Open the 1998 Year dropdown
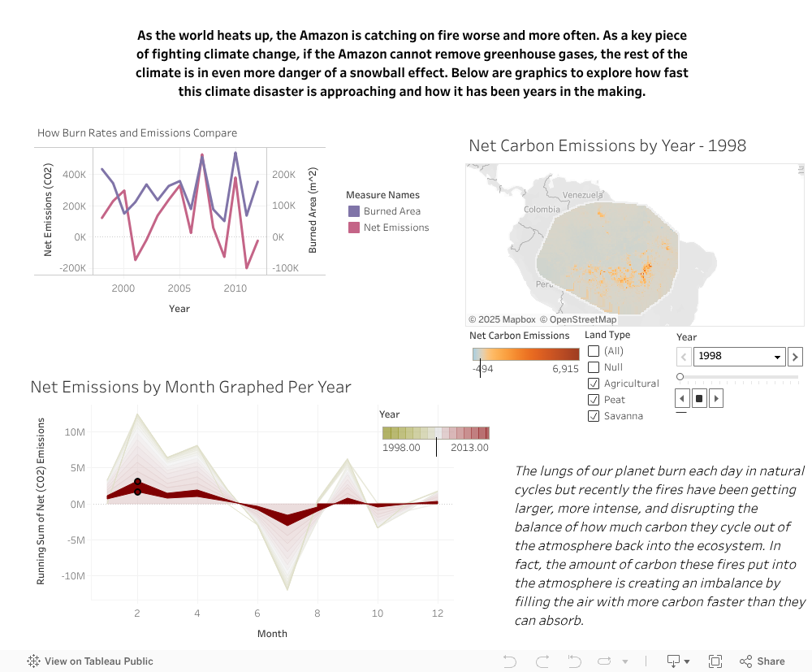 pyautogui.click(x=738, y=356)
